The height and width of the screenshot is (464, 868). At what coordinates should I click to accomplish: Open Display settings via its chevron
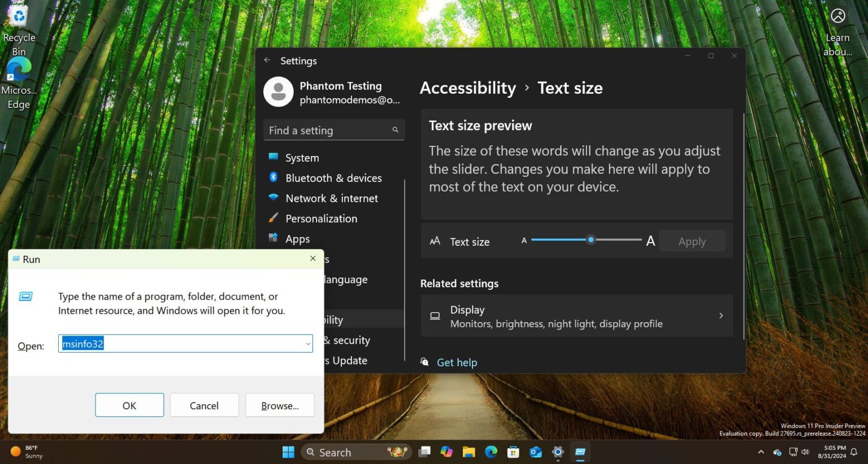(x=721, y=316)
